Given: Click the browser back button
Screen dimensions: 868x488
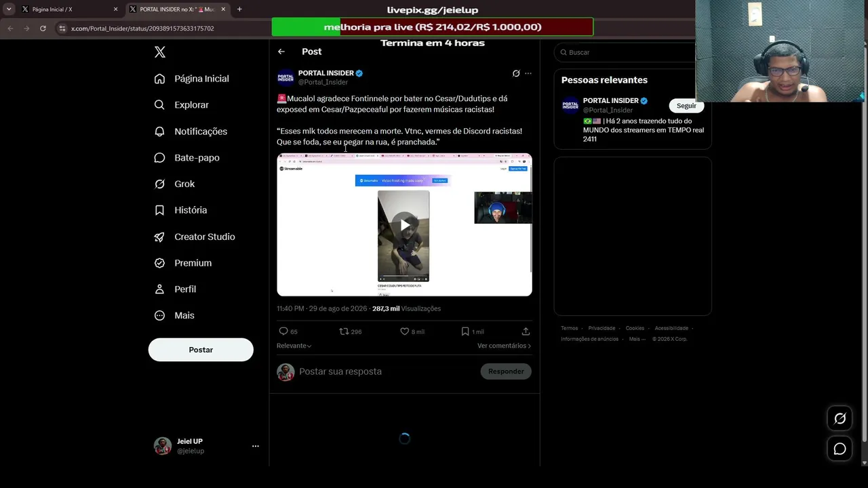Looking at the screenshot, I should (10, 28).
